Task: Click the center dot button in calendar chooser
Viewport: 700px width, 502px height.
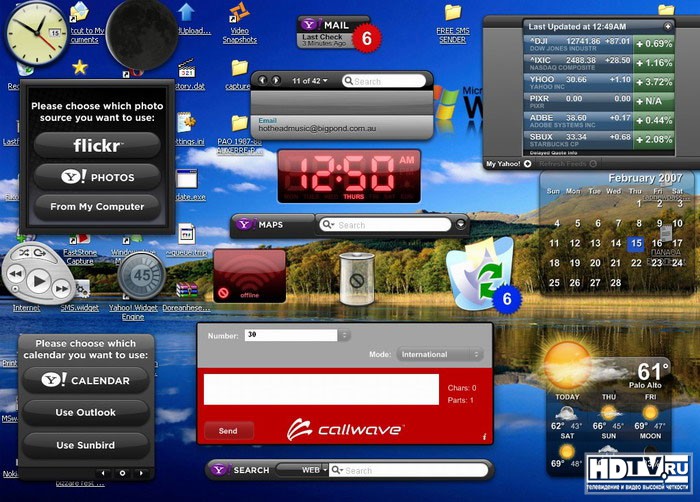Action: pos(122,473)
